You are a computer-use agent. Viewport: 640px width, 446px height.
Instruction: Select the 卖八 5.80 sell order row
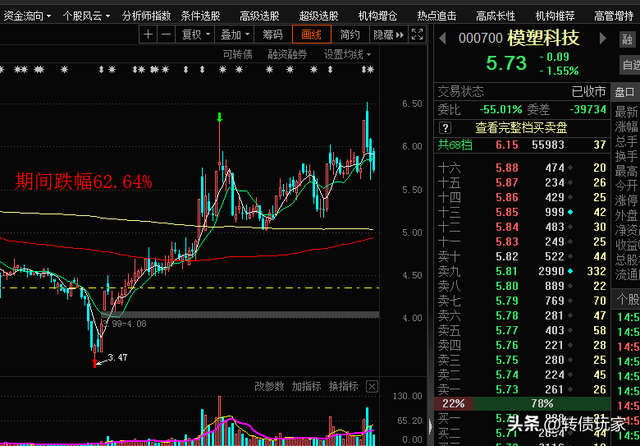[522, 286]
